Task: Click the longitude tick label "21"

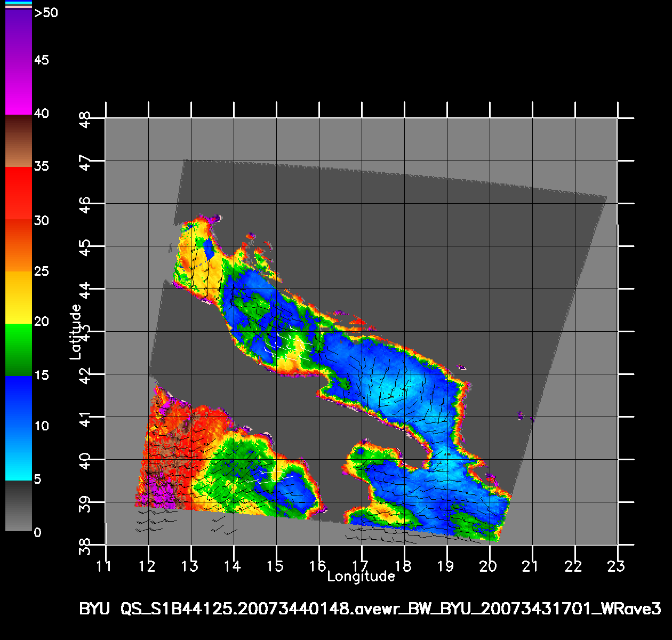Action: point(531,566)
